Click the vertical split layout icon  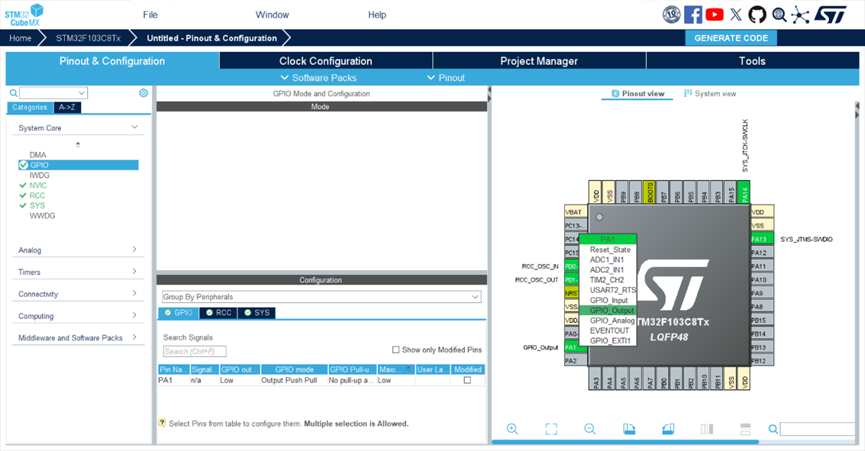pyautogui.click(x=707, y=429)
